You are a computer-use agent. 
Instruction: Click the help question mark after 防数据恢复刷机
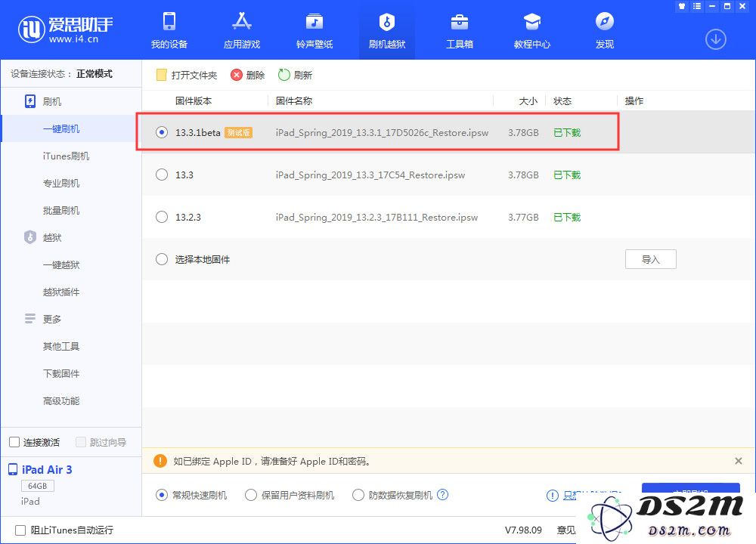[x=442, y=494]
